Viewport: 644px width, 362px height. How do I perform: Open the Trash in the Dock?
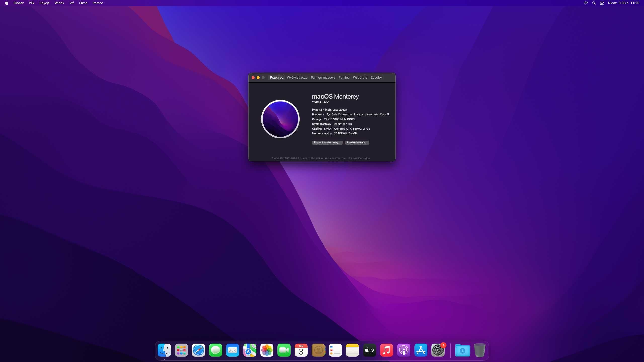click(480, 350)
